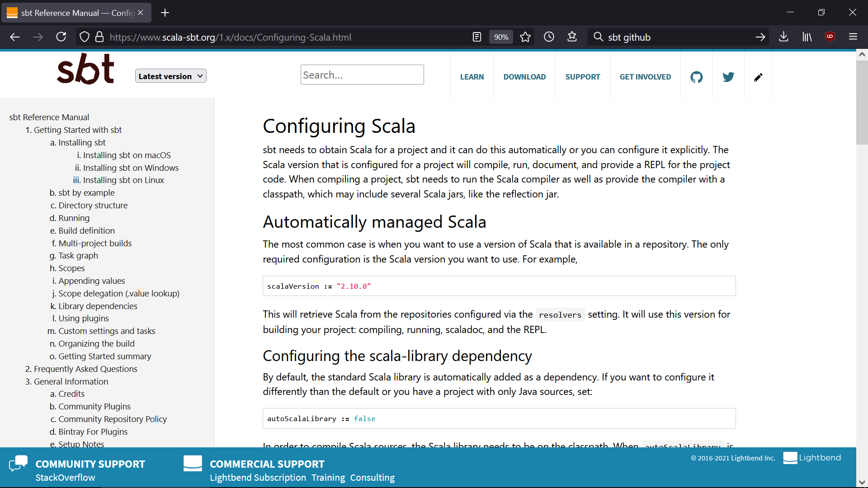Open Library dependencies in sidebar
This screenshot has height=488, width=868.
coord(98,306)
